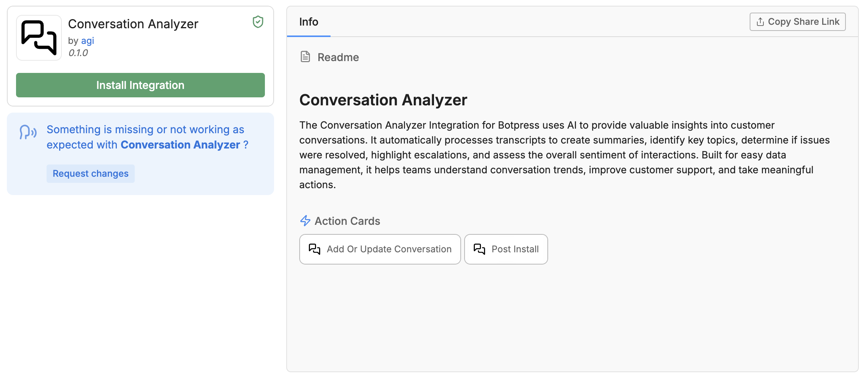Click the 0.1.0 version number
868x384 pixels.
click(x=78, y=53)
